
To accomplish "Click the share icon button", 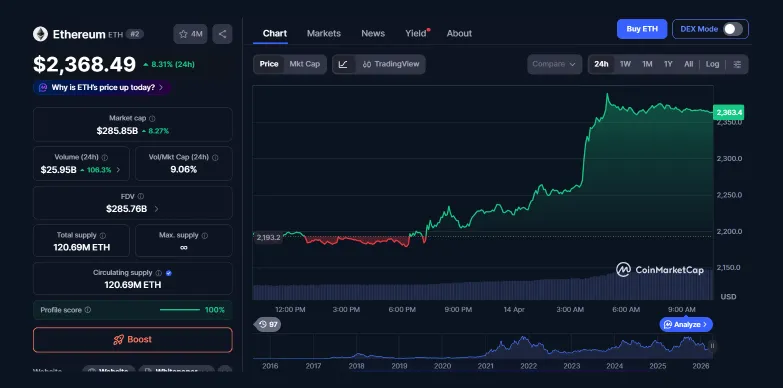I will [x=222, y=34].
